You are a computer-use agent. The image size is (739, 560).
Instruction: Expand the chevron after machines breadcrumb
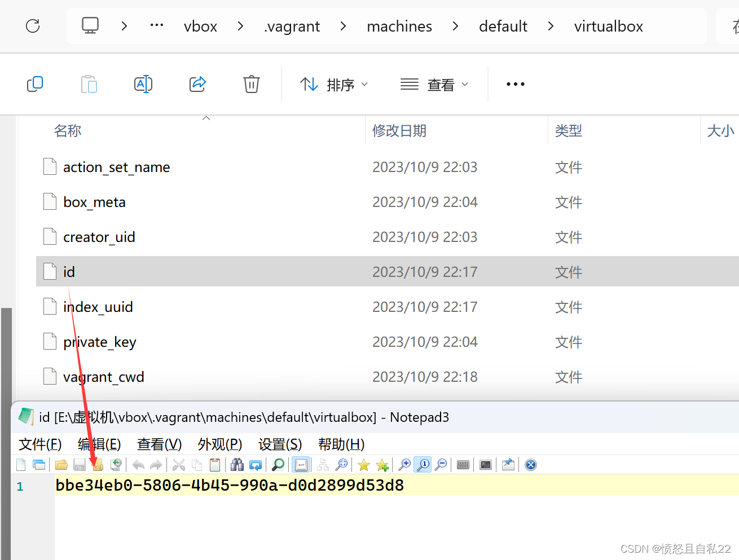pos(455,26)
